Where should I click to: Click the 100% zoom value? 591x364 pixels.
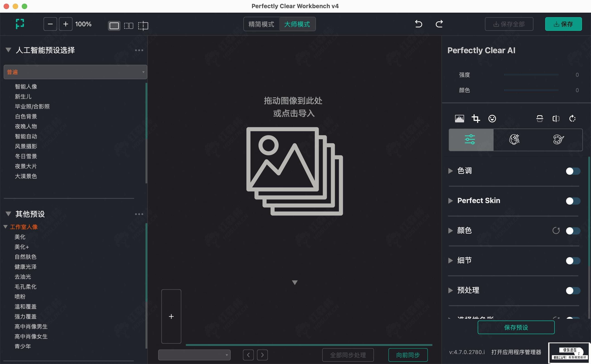[x=83, y=24]
